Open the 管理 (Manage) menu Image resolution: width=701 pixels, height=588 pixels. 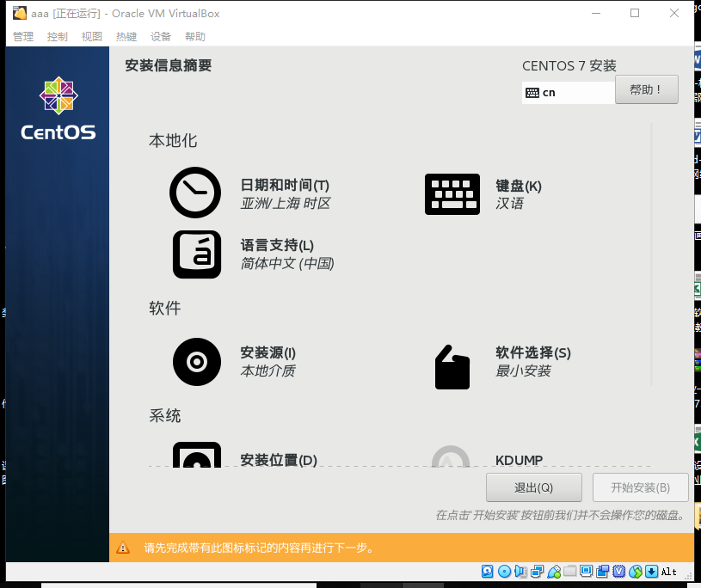23,37
